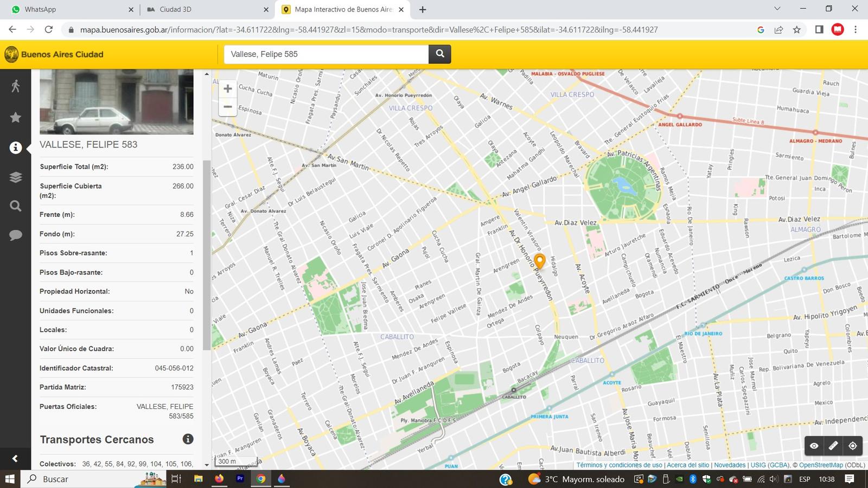Zoom in the map with the plus button

pos(228,88)
